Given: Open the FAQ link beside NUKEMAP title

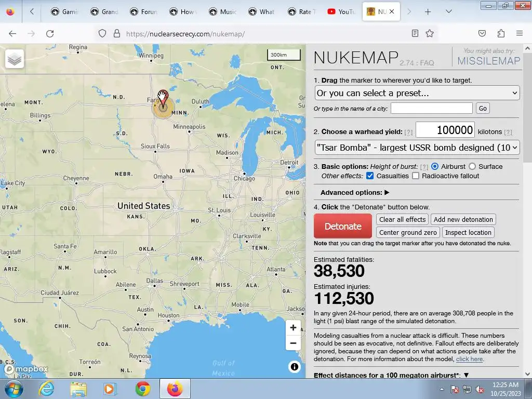Looking at the screenshot, I should click(427, 63).
